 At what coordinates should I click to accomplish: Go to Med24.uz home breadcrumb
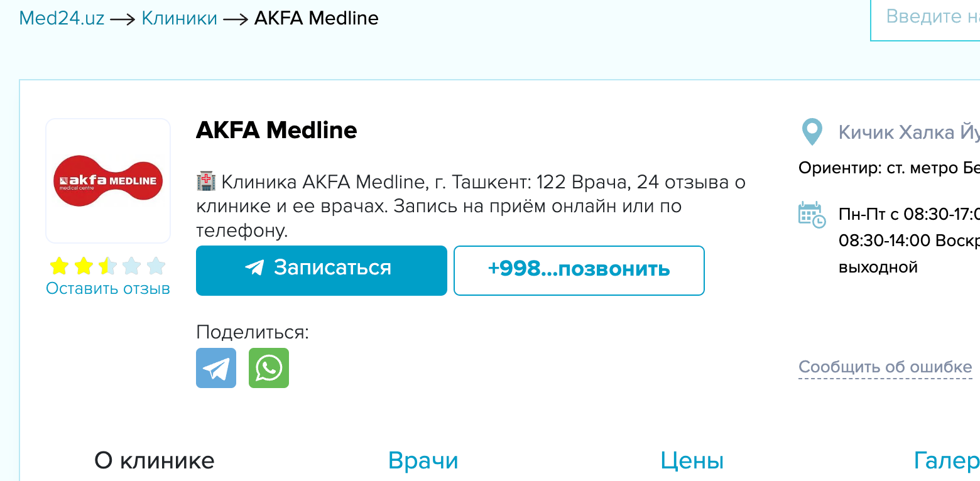pyautogui.click(x=62, y=18)
